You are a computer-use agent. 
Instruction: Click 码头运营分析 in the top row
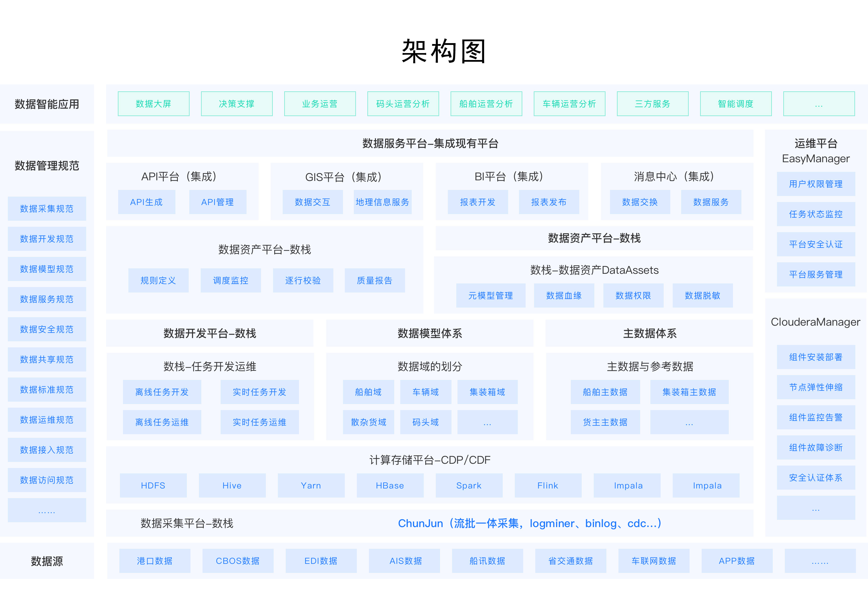click(403, 104)
